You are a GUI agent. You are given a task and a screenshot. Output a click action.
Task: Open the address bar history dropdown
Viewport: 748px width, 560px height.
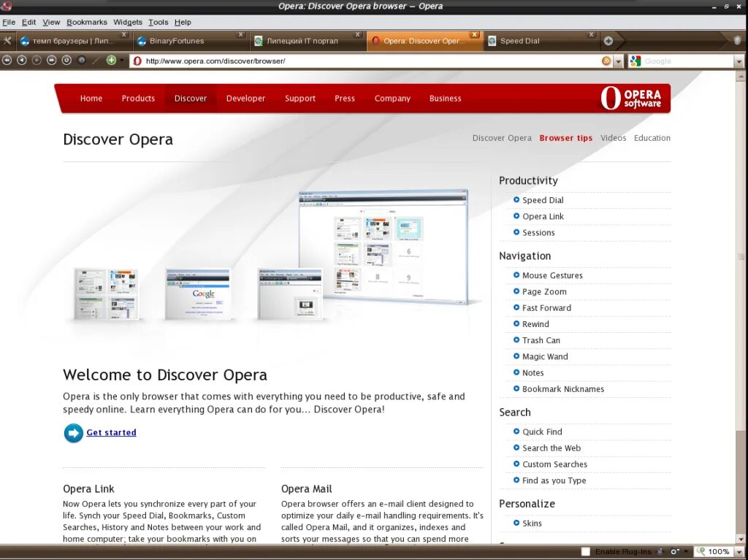[x=618, y=61]
